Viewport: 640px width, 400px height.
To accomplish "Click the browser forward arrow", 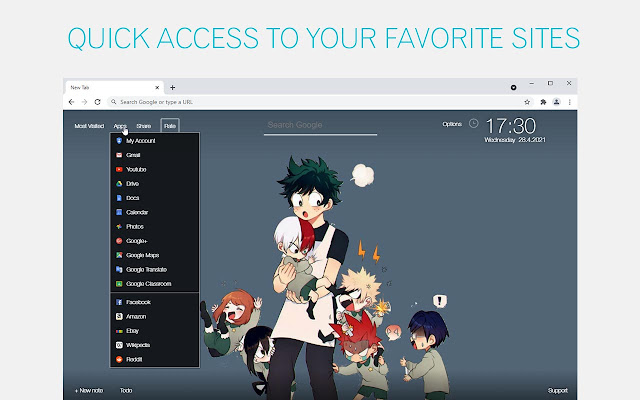I will 84,102.
